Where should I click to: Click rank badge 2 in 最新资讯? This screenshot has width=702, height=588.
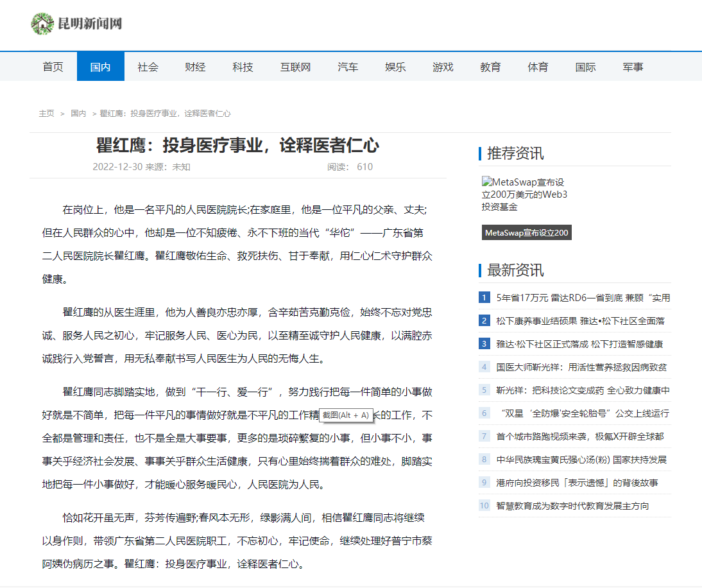click(x=484, y=320)
